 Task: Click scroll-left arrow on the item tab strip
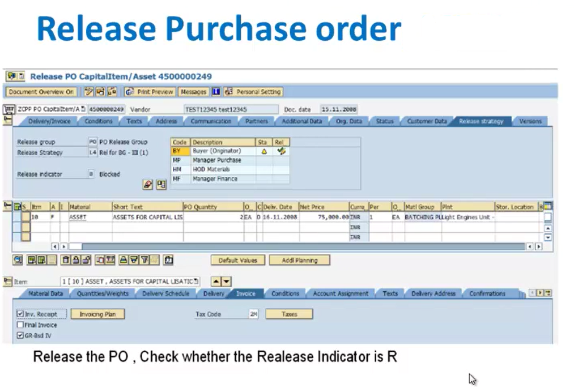[533, 293]
